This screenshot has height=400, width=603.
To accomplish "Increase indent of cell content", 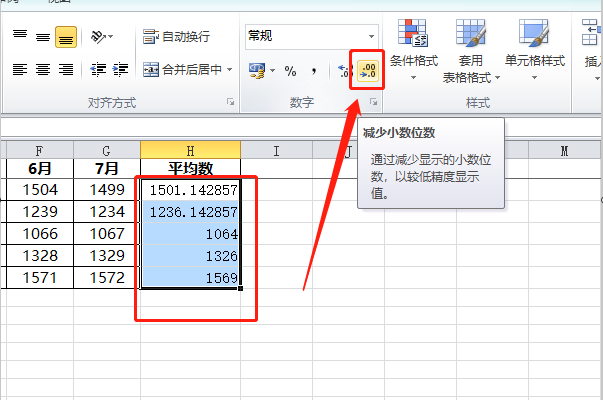I will coord(120,70).
